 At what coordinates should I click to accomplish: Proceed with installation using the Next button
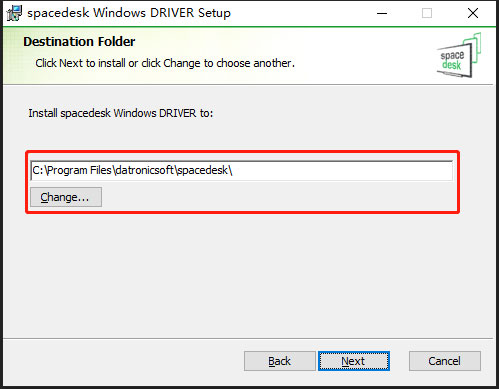[354, 361]
